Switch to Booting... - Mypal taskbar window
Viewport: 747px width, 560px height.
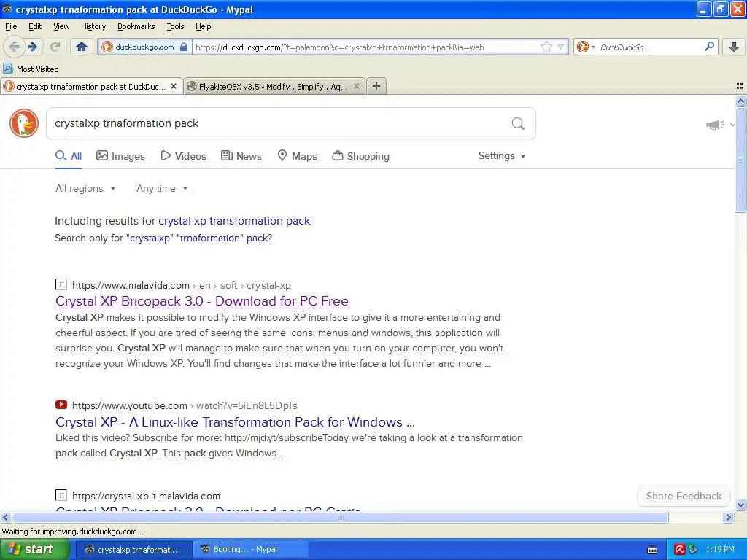pyautogui.click(x=251, y=550)
